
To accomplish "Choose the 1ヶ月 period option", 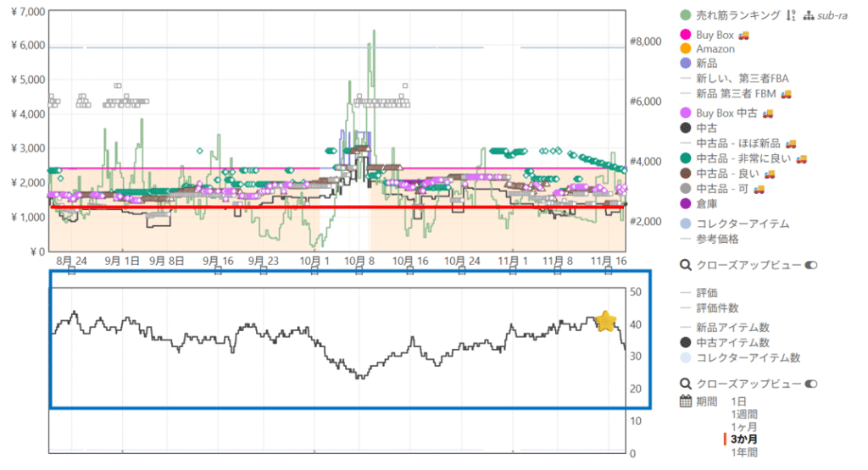I will click(x=743, y=427).
